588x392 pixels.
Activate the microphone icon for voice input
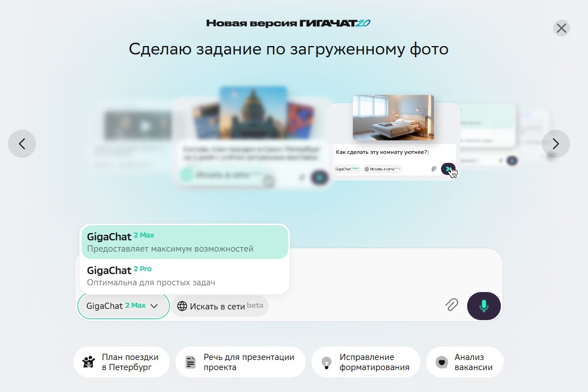pyautogui.click(x=483, y=306)
